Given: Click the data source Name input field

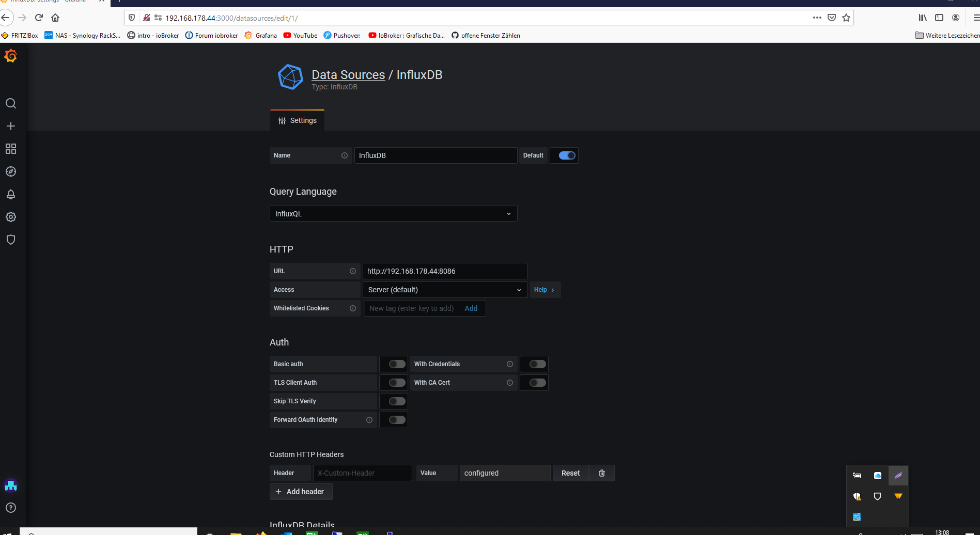Looking at the screenshot, I should [435, 155].
